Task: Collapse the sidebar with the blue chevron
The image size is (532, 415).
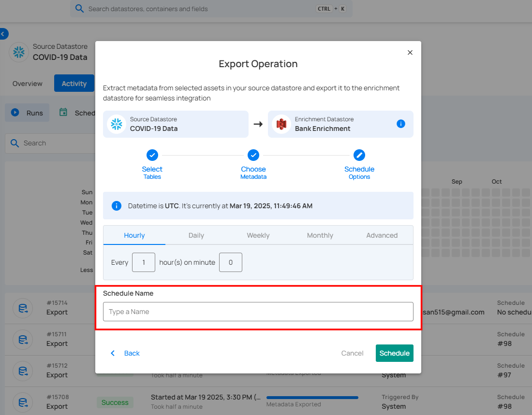Action: [3, 34]
